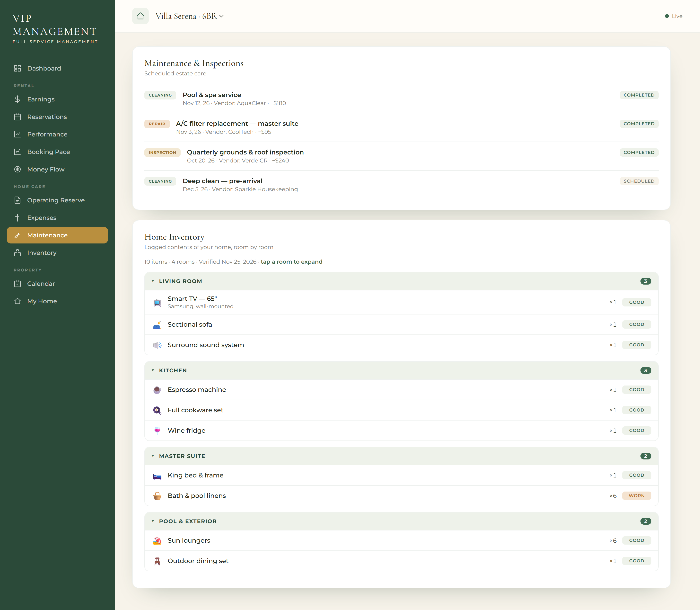700x610 pixels.
Task: Click the Espresso machine coffee icon
Action: coord(157,390)
